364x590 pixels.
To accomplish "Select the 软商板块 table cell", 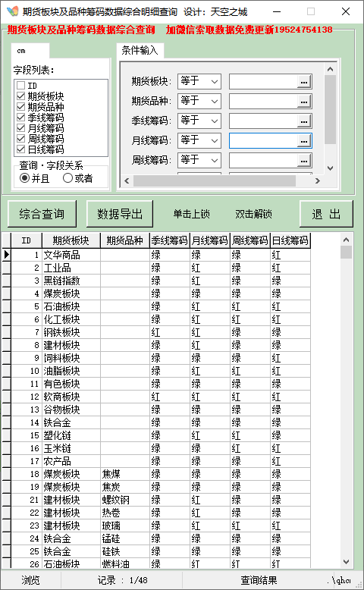I will (71, 397).
